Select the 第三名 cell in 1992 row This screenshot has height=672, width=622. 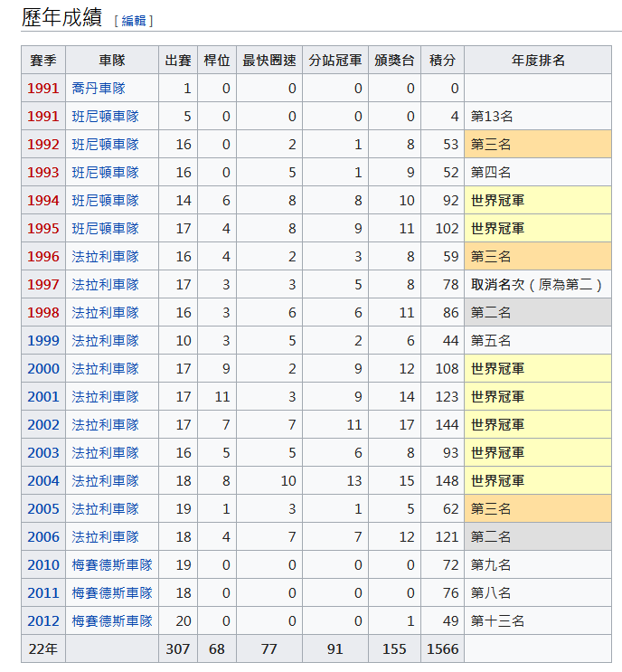click(x=538, y=145)
